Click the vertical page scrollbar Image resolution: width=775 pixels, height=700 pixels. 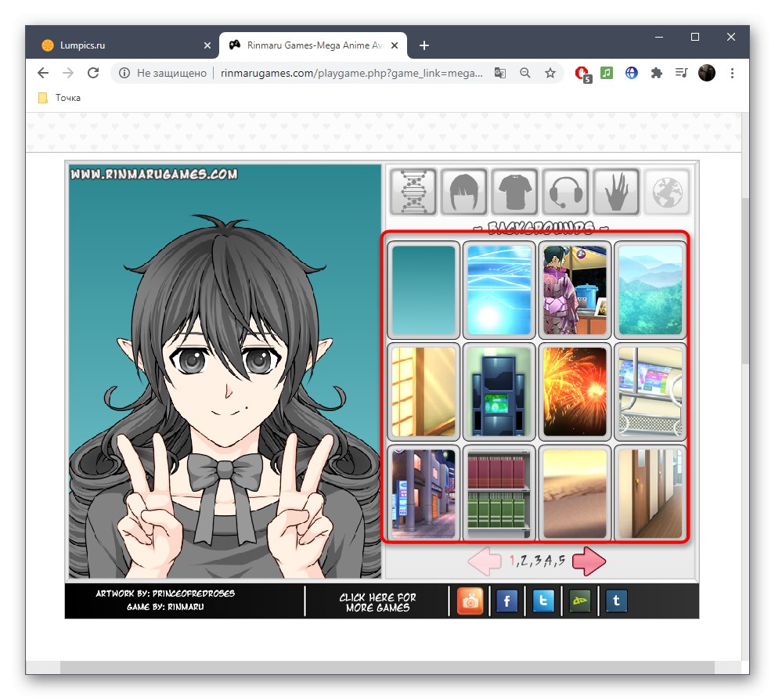pyautogui.click(x=745, y=281)
